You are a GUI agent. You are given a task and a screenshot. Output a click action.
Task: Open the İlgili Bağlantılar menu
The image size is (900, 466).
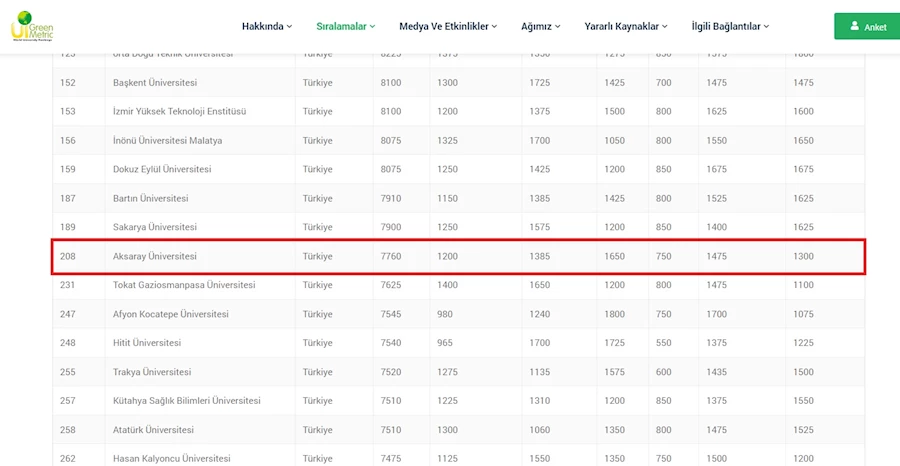(730, 26)
